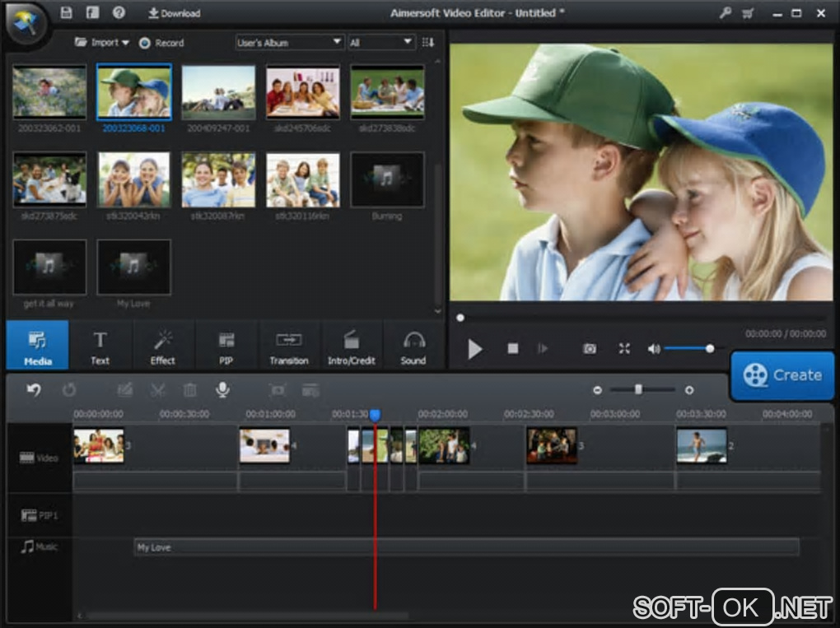Open the Effect tab
Viewport: 840px width, 628px height.
coord(163,347)
